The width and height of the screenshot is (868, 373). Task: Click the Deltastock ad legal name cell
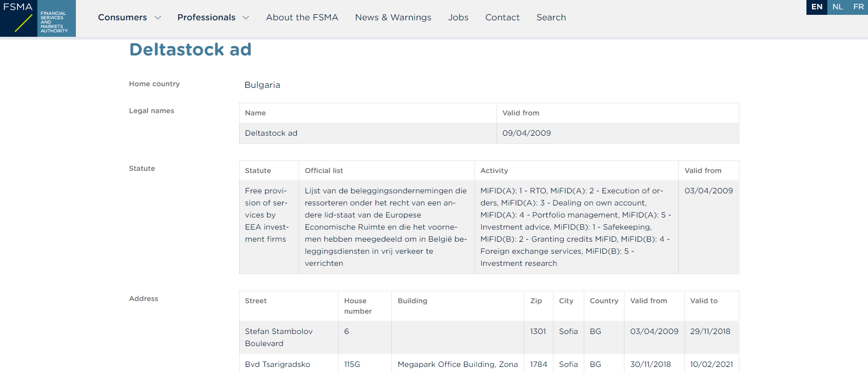tap(368, 133)
